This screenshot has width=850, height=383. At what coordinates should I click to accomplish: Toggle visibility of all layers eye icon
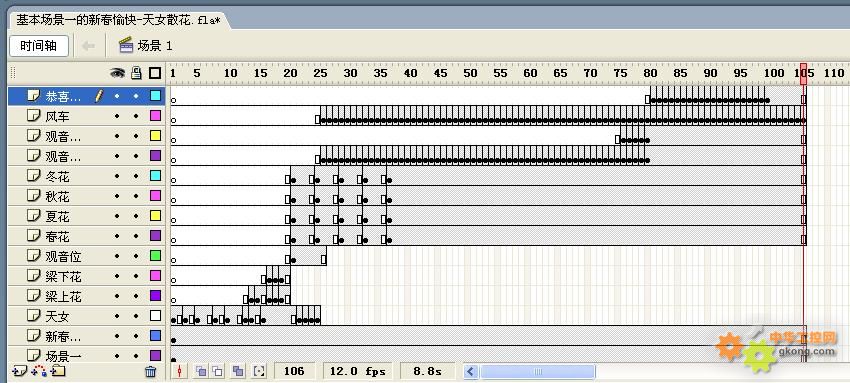117,73
